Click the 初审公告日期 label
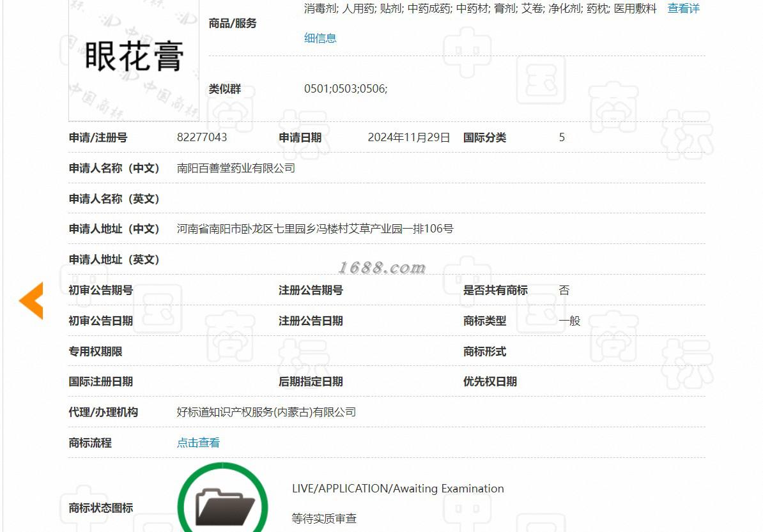The image size is (763, 532). point(101,321)
